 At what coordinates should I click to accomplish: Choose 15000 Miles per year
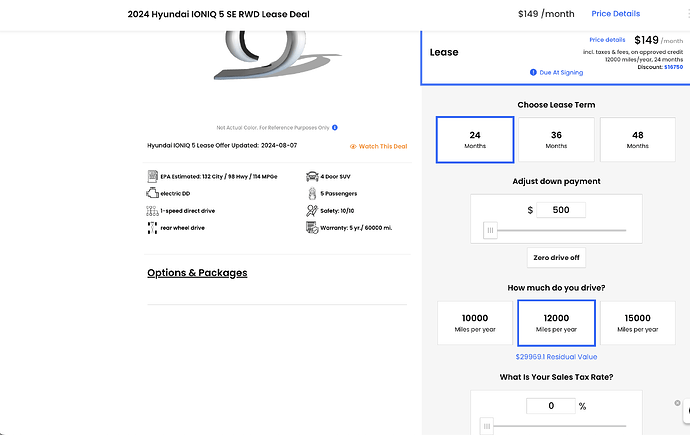click(x=638, y=323)
